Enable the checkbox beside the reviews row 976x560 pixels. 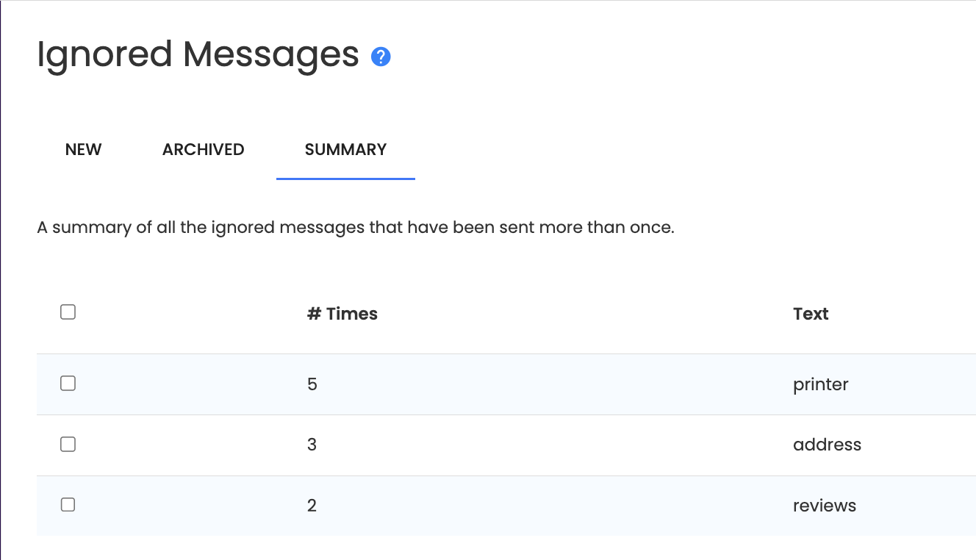point(68,505)
